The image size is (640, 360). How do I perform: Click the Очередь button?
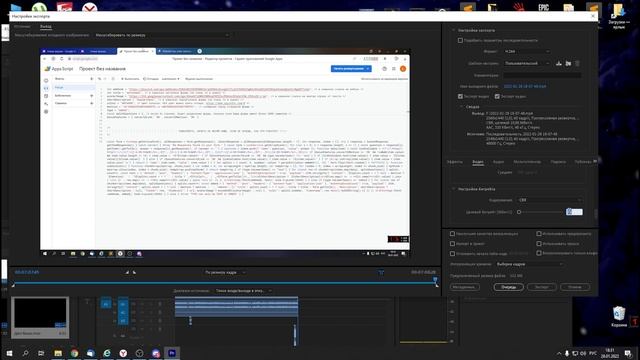point(508,287)
